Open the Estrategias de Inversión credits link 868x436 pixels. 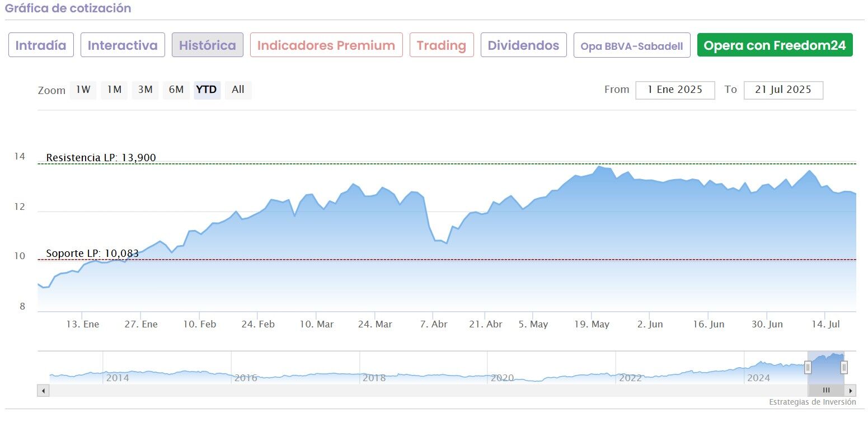click(812, 402)
